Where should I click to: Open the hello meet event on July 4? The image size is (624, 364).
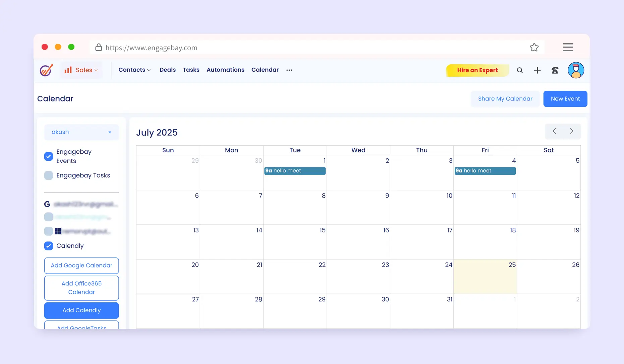click(x=485, y=171)
